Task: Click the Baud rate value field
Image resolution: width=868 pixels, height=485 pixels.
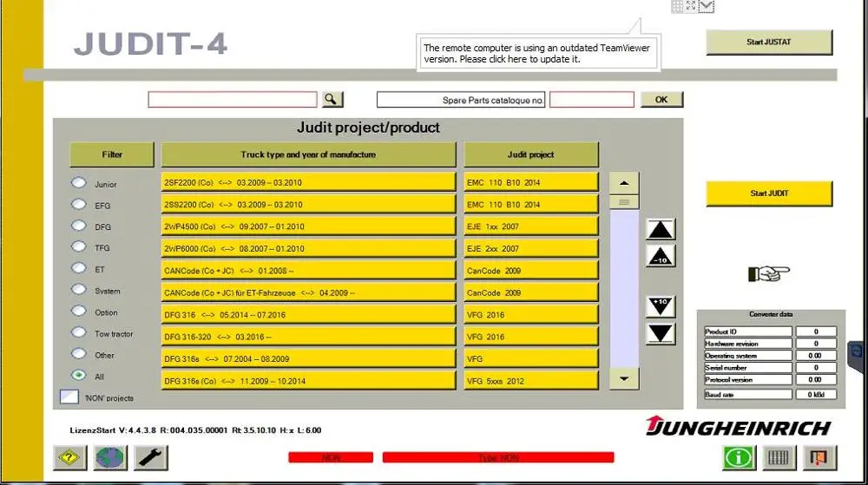Action: (816, 395)
